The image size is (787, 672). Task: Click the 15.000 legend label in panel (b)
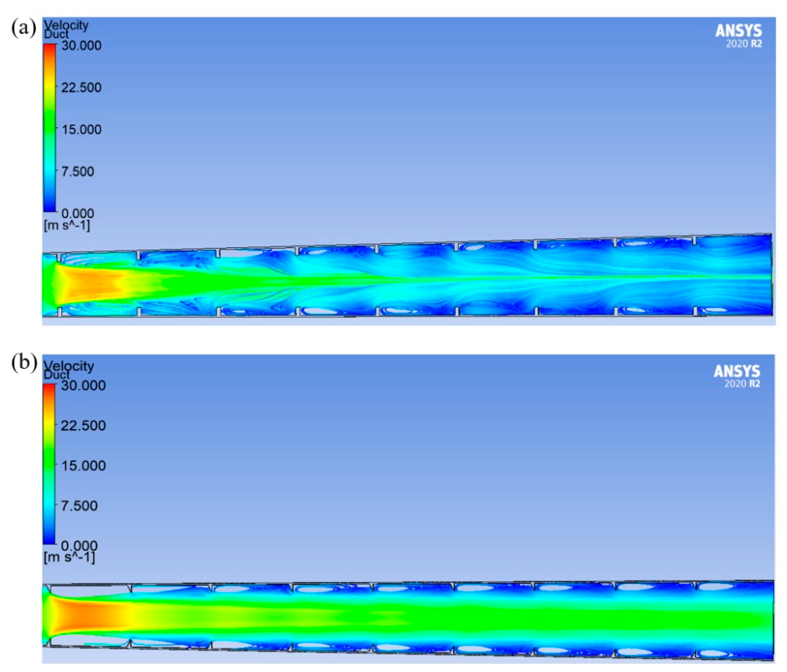[83, 465]
